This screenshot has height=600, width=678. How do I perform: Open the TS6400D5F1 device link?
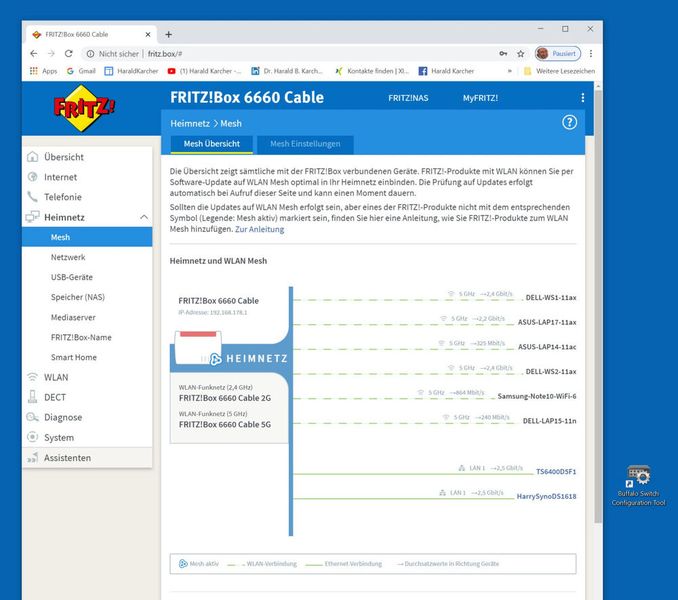point(556,472)
